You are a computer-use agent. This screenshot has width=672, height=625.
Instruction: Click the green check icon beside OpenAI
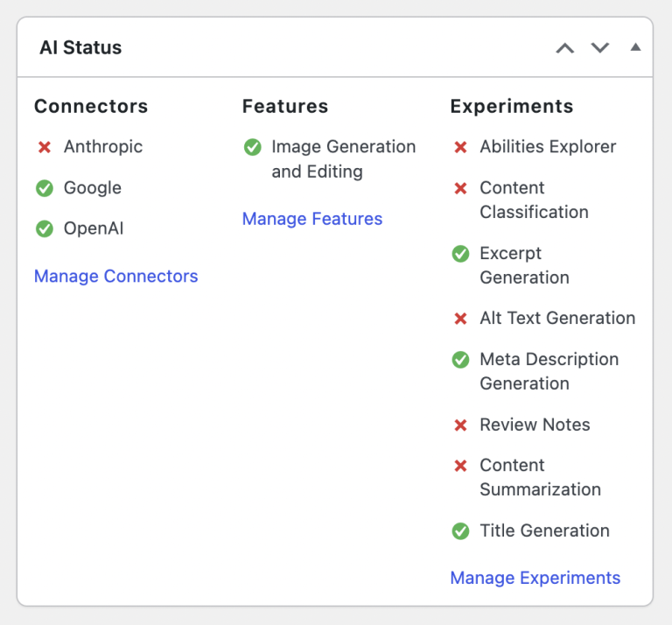(x=45, y=229)
